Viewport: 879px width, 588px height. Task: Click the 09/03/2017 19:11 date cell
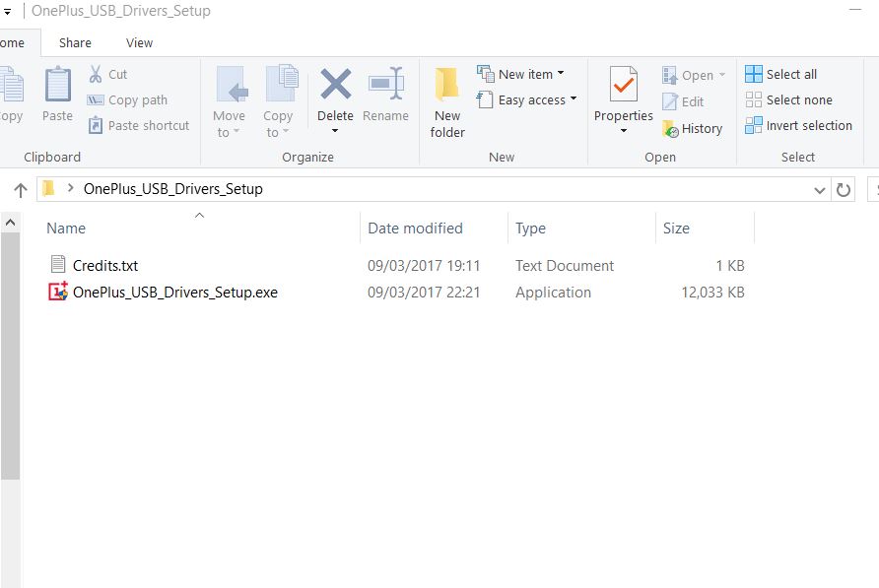(x=424, y=265)
